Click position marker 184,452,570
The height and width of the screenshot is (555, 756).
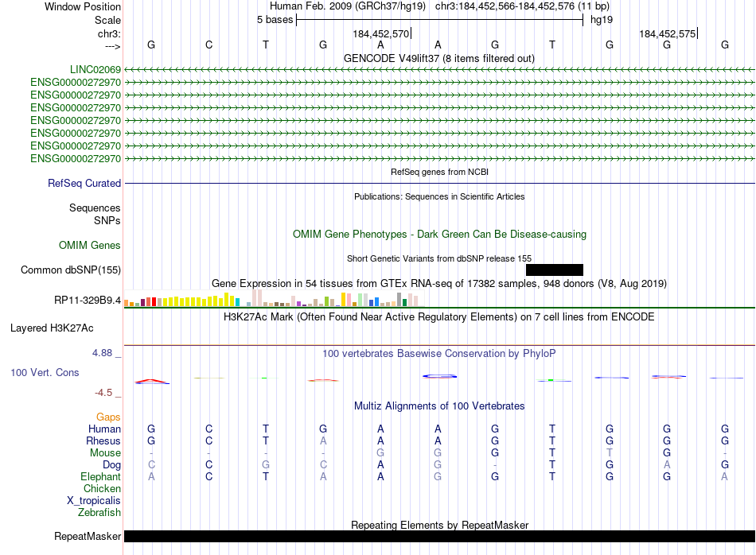click(x=381, y=33)
